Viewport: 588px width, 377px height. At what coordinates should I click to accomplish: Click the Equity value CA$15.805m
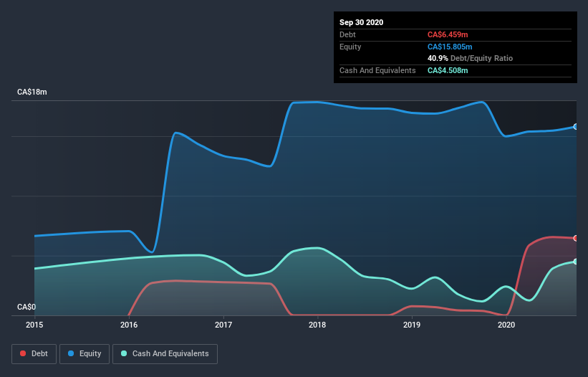(450, 47)
